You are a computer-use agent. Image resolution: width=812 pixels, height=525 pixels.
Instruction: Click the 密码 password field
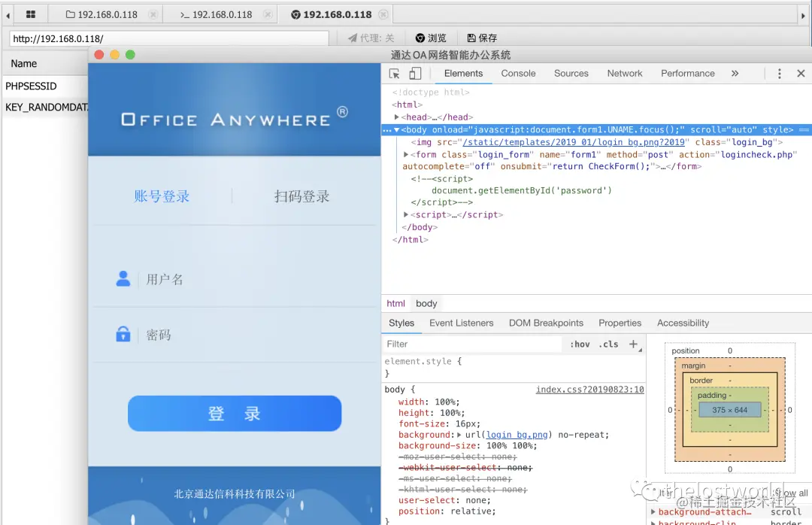[234, 335]
